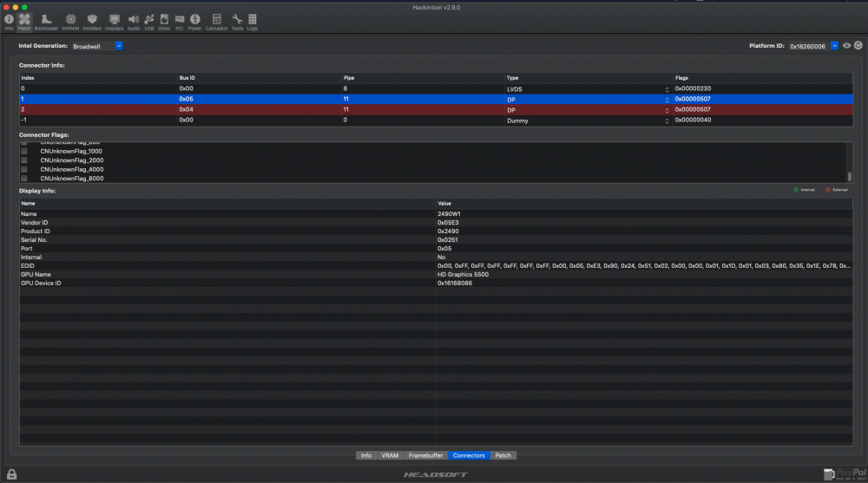
Task: Click the Power toolbar icon
Action: (x=194, y=20)
